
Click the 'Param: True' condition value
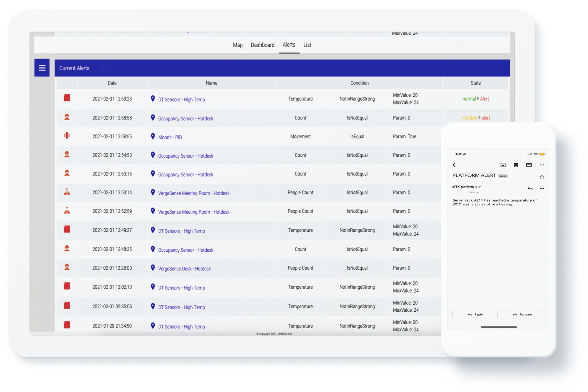[x=405, y=137]
